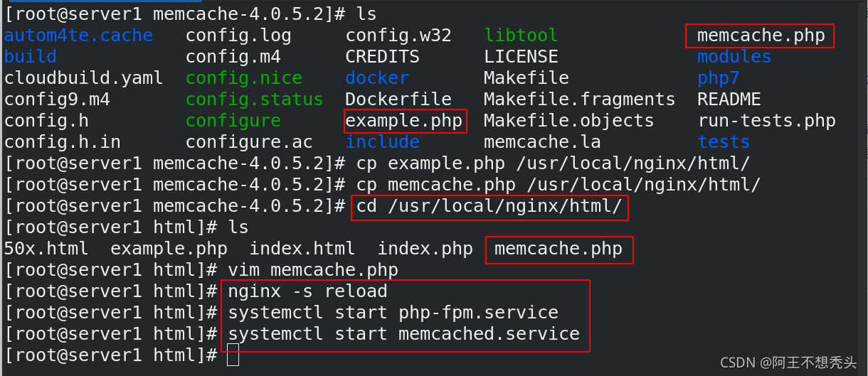Click the nginx -s reload command text

click(x=307, y=291)
